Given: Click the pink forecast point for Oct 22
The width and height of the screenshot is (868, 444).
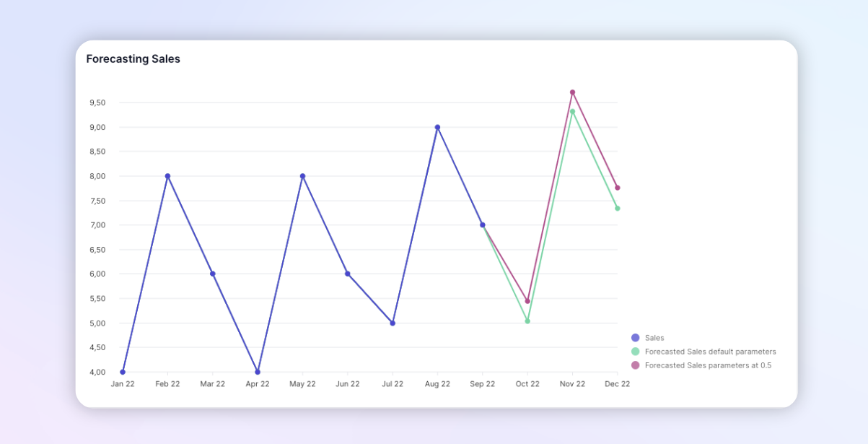Looking at the screenshot, I should pyautogui.click(x=527, y=301).
